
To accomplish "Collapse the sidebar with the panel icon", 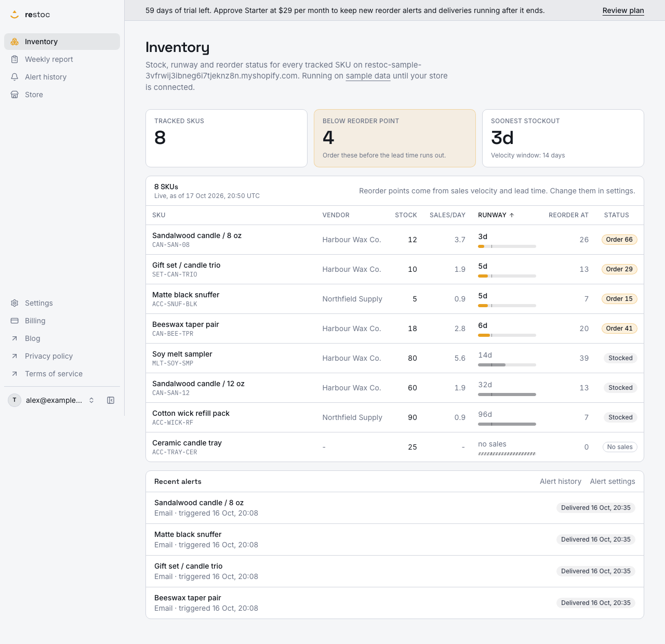I will pyautogui.click(x=111, y=400).
